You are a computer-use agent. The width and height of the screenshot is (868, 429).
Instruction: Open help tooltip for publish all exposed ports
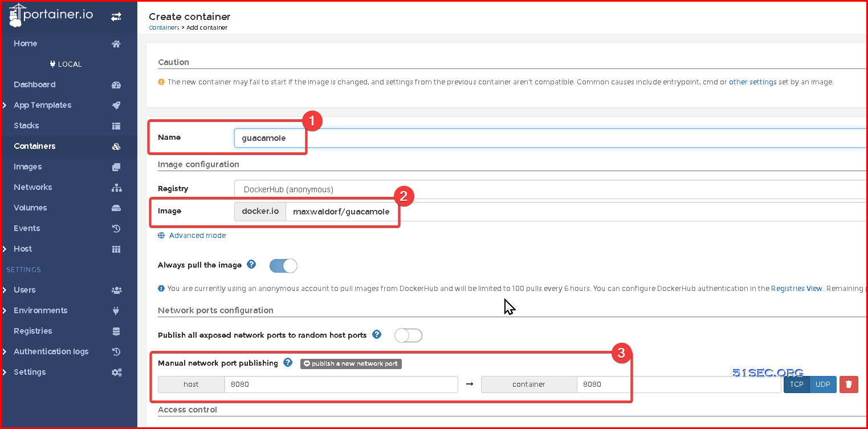click(377, 334)
